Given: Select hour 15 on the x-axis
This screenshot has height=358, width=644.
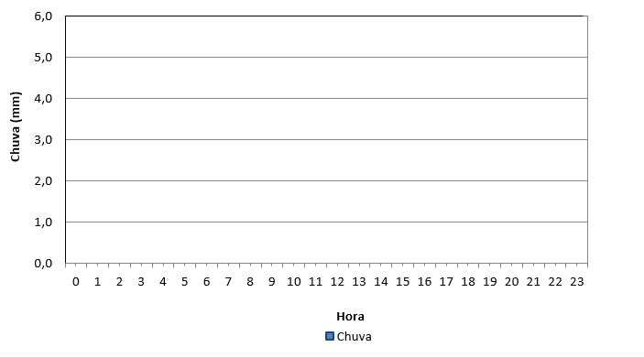Looking at the screenshot, I should [x=402, y=282].
